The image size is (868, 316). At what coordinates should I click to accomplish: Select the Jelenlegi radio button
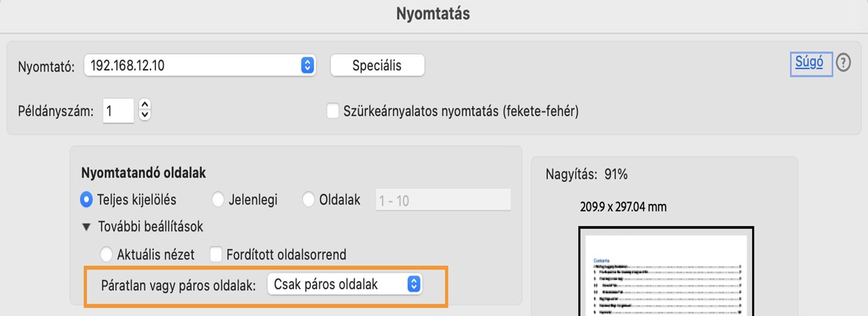[218, 200]
